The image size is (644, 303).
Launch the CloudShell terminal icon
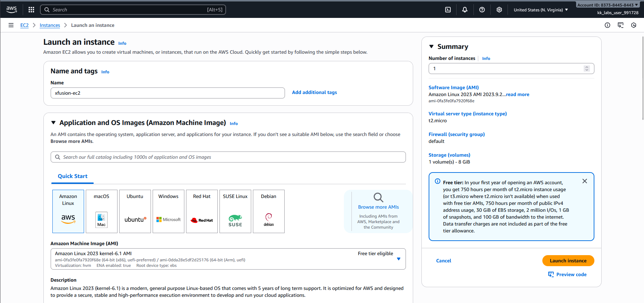[448, 10]
